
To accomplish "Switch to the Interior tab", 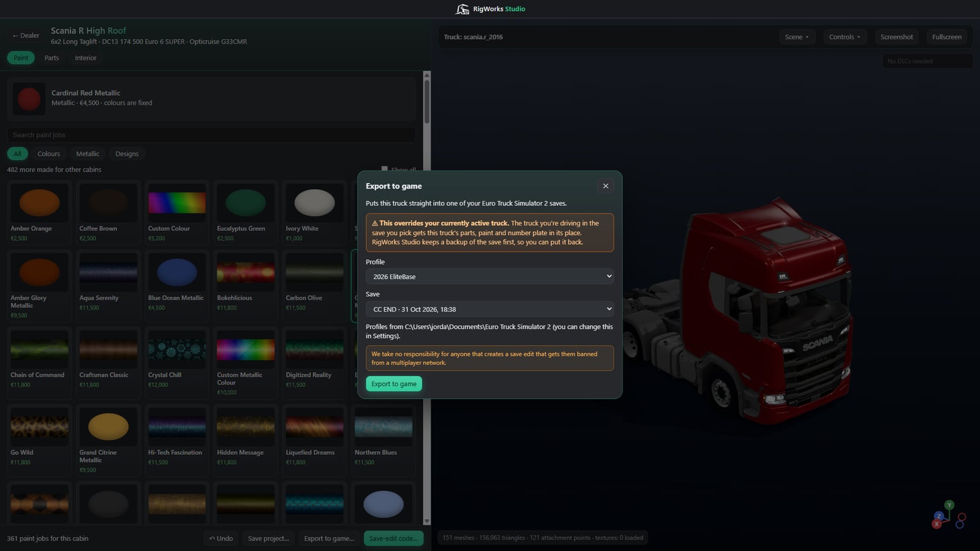I will click(x=86, y=58).
